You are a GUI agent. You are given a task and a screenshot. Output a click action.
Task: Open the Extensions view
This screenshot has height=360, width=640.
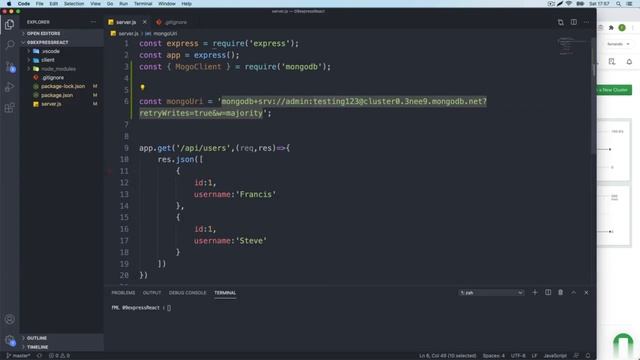10,108
